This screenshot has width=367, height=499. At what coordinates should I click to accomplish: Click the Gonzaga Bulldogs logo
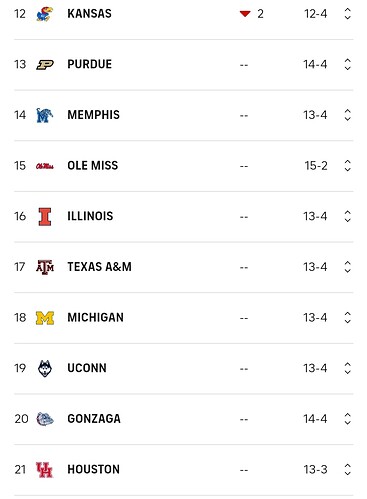45,419
